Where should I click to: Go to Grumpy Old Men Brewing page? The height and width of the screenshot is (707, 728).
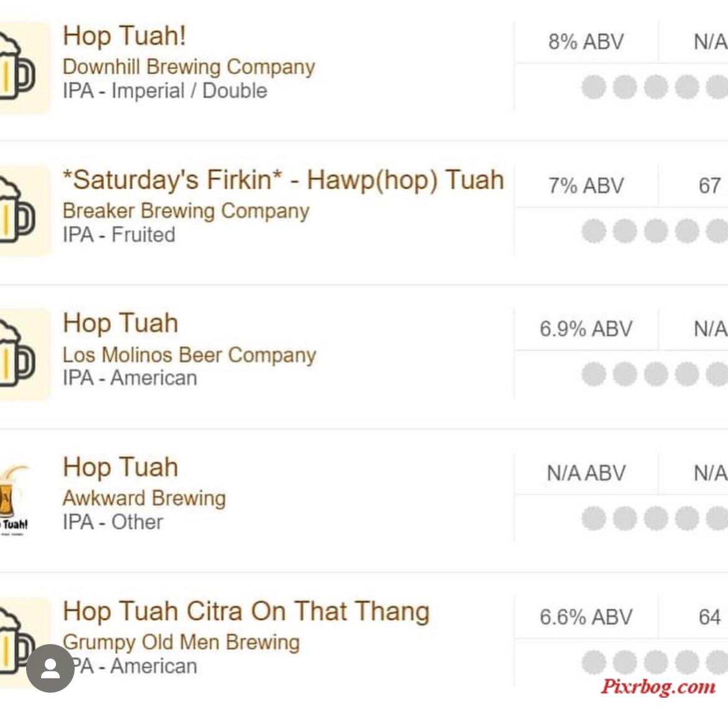coord(181,642)
